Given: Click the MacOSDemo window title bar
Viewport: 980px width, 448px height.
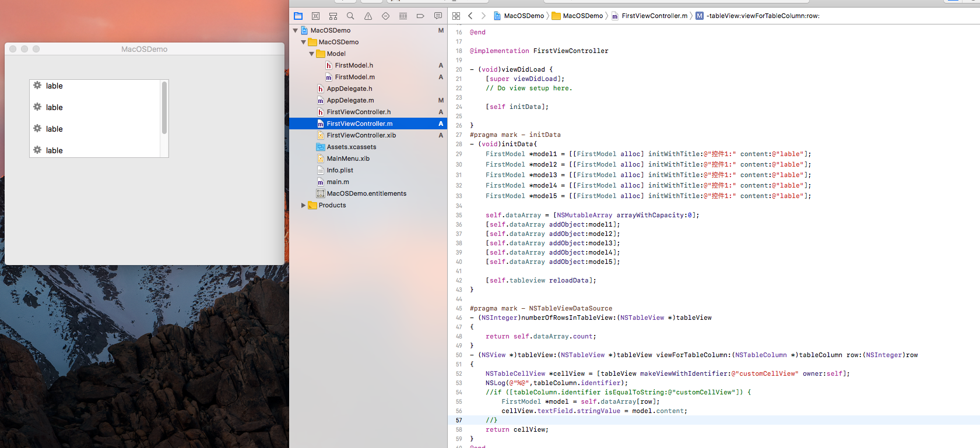Looking at the screenshot, I should (x=145, y=49).
